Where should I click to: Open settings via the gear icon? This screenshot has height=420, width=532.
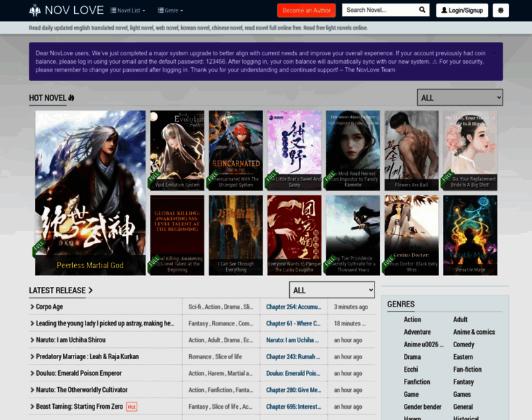(500, 10)
